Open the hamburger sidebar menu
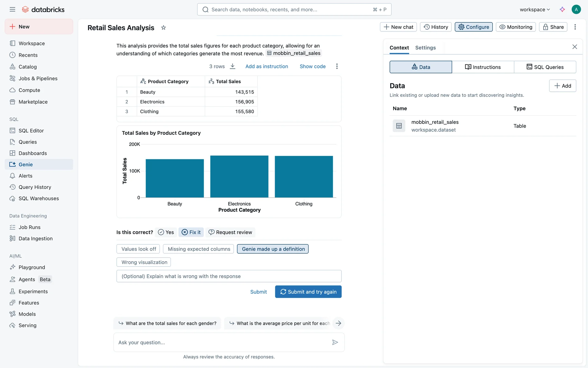Viewport: 588px width, 368px height. pos(12,10)
